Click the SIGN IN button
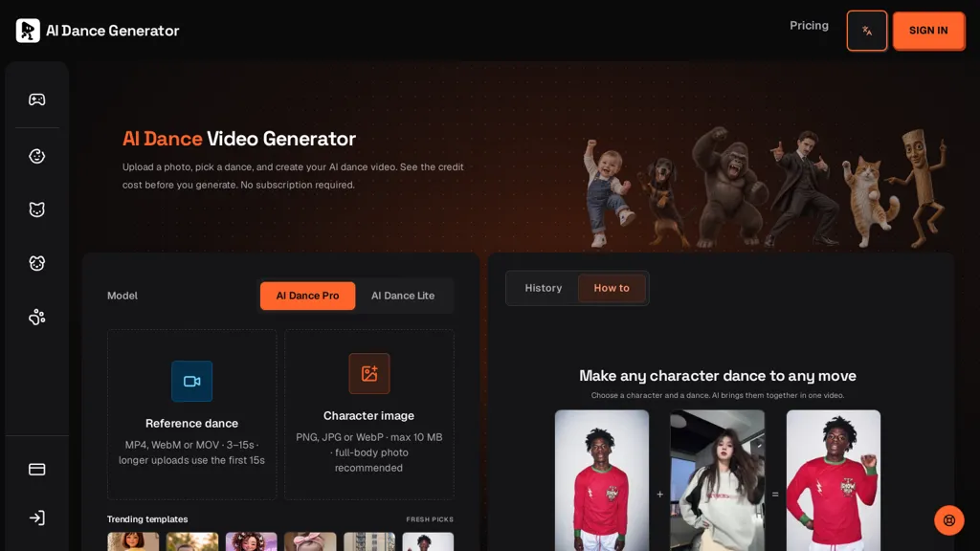Image resolution: width=980 pixels, height=551 pixels. tap(928, 31)
